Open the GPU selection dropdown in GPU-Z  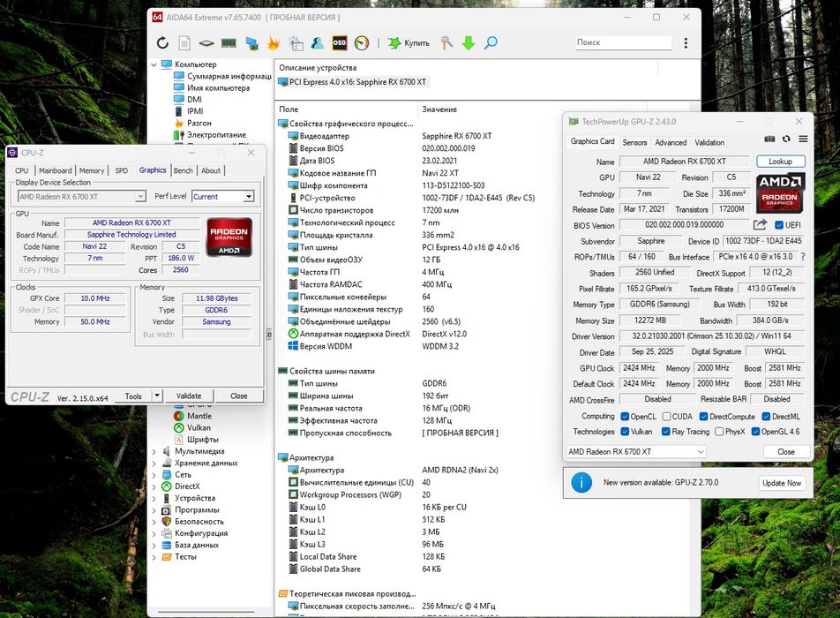point(636,452)
